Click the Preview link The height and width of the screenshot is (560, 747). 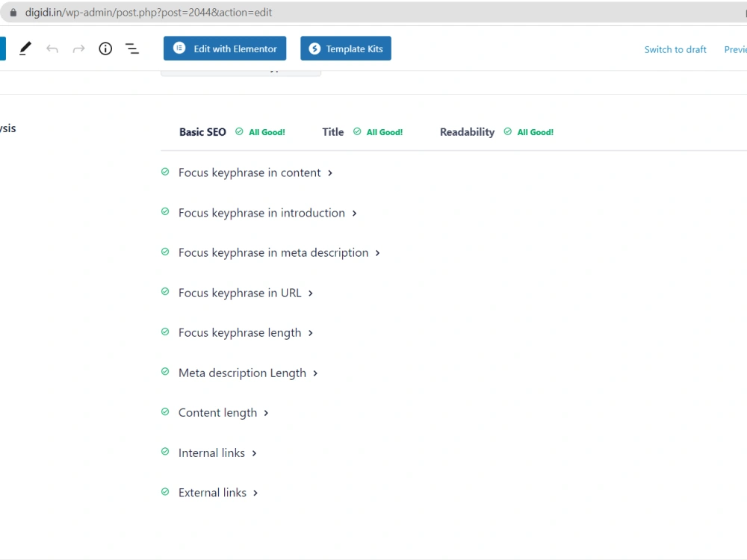pyautogui.click(x=736, y=49)
